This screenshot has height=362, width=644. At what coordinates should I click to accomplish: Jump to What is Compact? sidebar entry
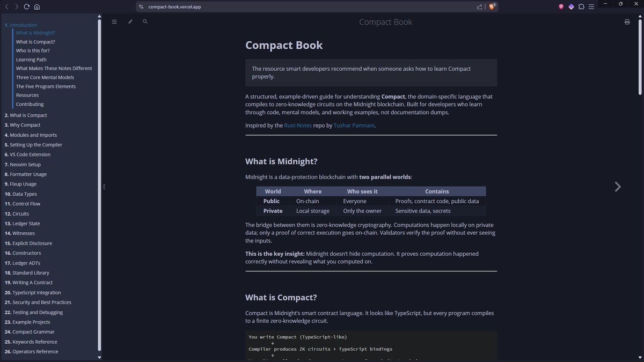click(35, 42)
